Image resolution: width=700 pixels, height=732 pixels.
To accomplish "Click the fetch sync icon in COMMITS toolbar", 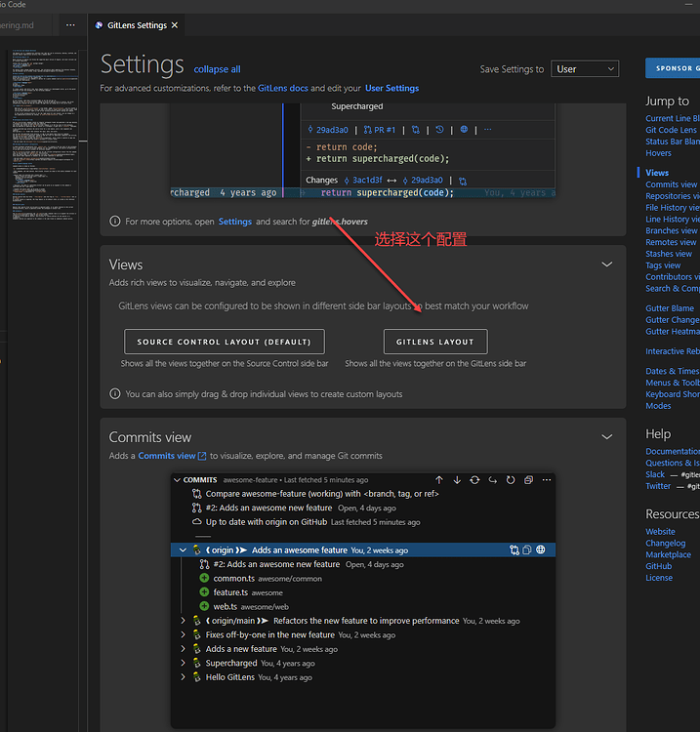I will (x=474, y=480).
